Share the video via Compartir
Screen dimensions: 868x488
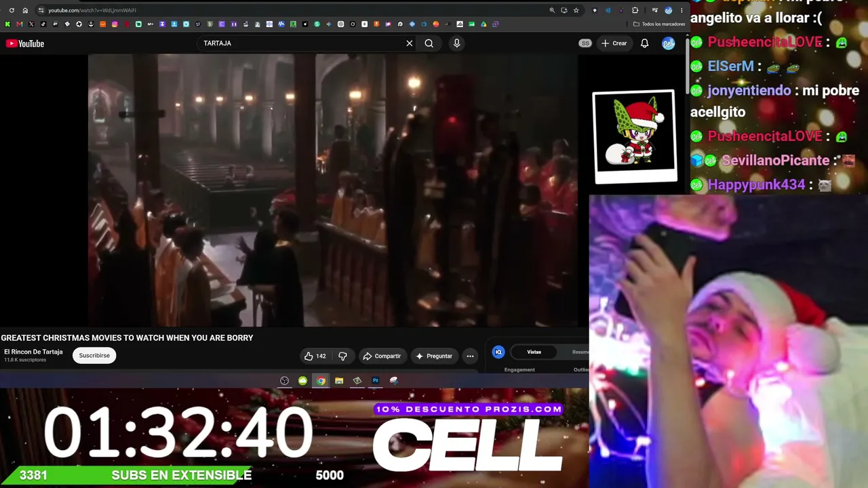pyautogui.click(x=382, y=356)
